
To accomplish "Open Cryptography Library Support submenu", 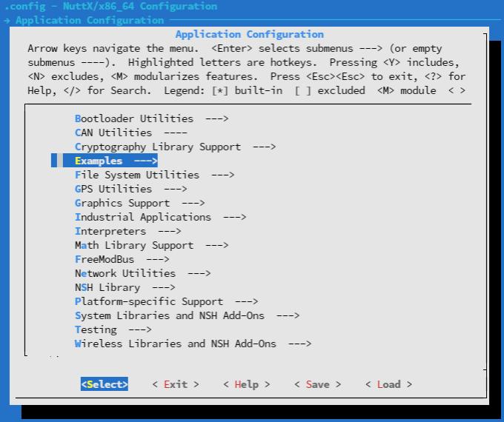I will coord(175,147).
